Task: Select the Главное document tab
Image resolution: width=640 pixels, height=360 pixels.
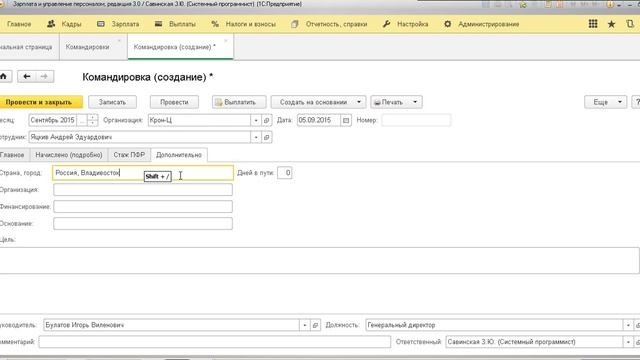Action: point(12,155)
